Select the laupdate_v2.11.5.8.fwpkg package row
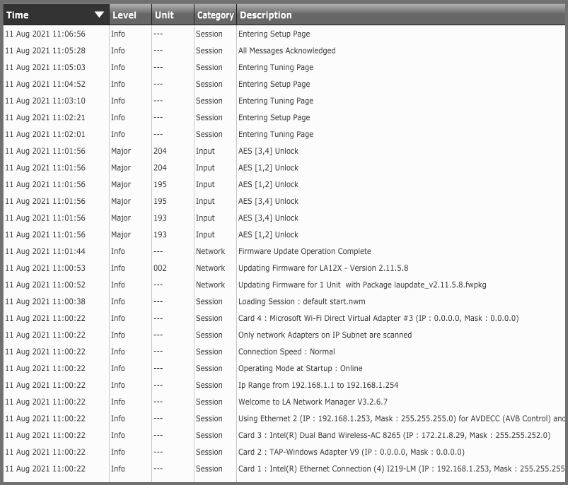Image resolution: width=568 pixels, height=485 pixels. pos(284,285)
